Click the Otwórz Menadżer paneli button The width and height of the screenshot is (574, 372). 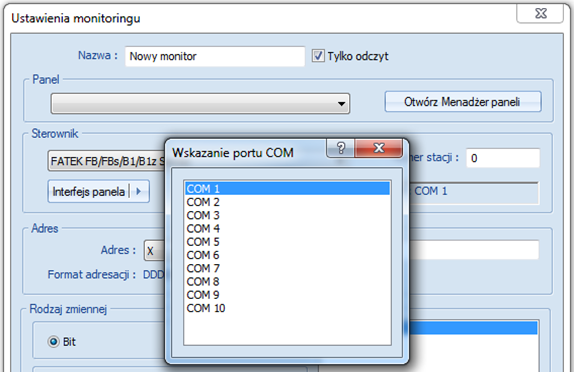click(x=463, y=102)
